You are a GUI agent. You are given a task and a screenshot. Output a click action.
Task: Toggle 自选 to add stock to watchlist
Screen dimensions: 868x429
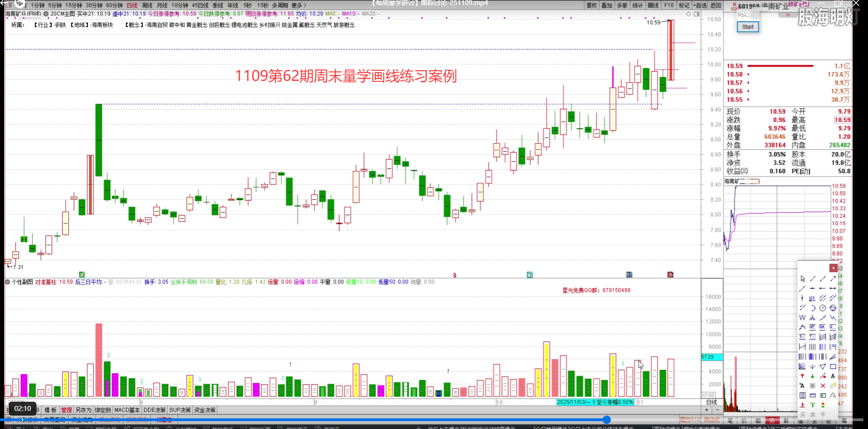click(x=700, y=5)
